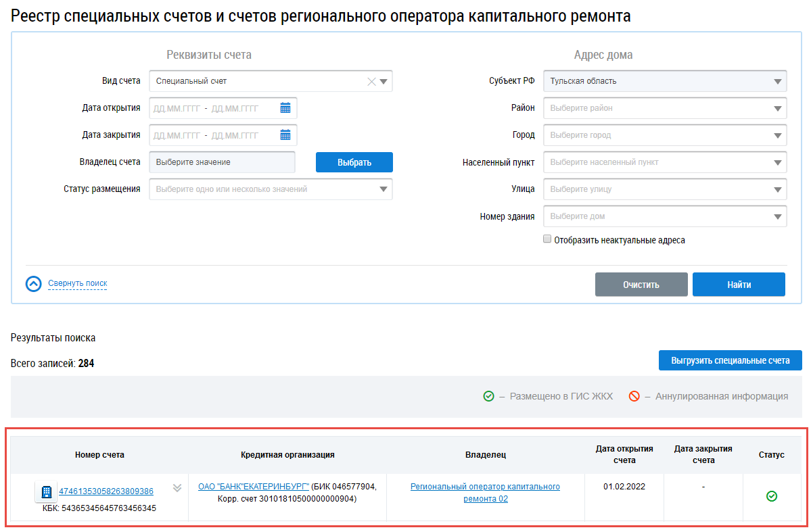The image size is (811, 532).
Task: Open the Район dropdown list
Action: [x=777, y=108]
